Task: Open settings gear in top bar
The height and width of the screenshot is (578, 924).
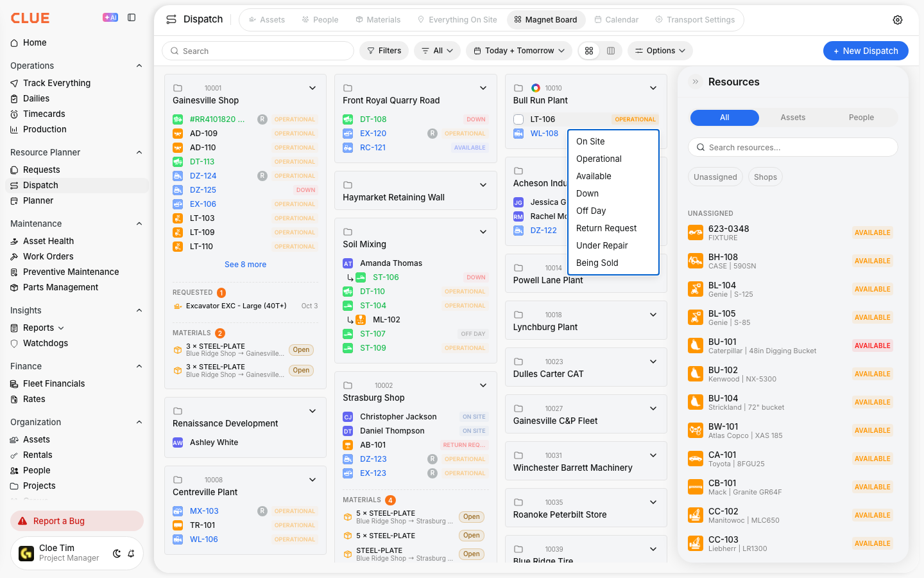Action: [898, 20]
